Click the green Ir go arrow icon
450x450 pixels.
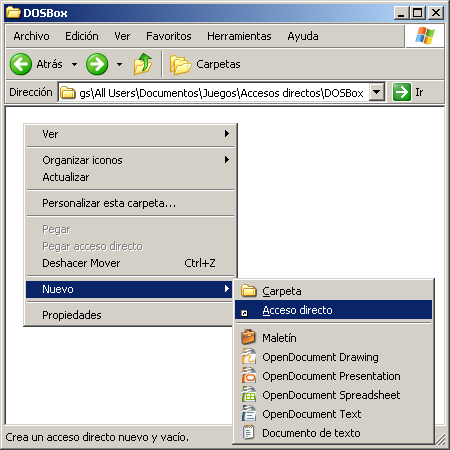(402, 92)
